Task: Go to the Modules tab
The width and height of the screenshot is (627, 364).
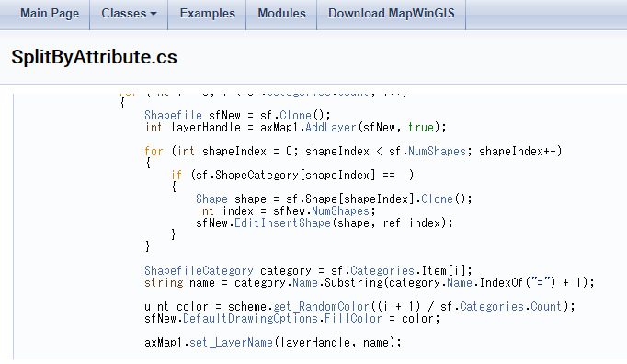Action: 281,13
